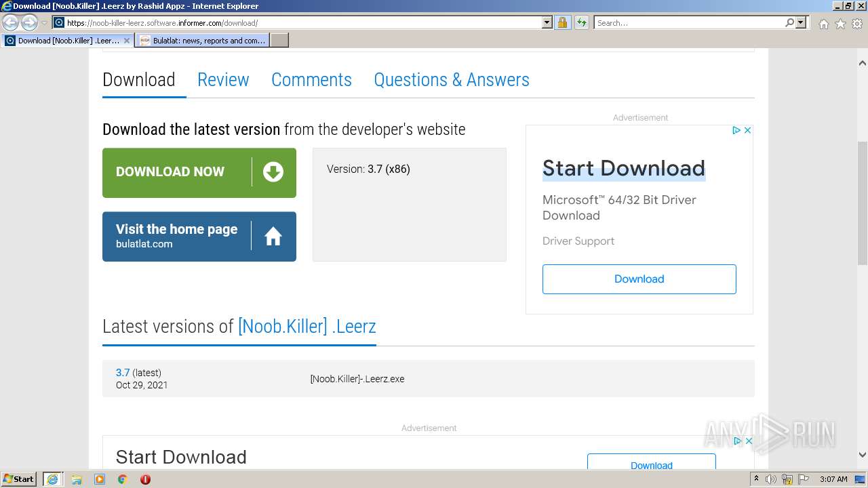Open the [Noob.Killer] .Leerz heading link

tap(307, 327)
